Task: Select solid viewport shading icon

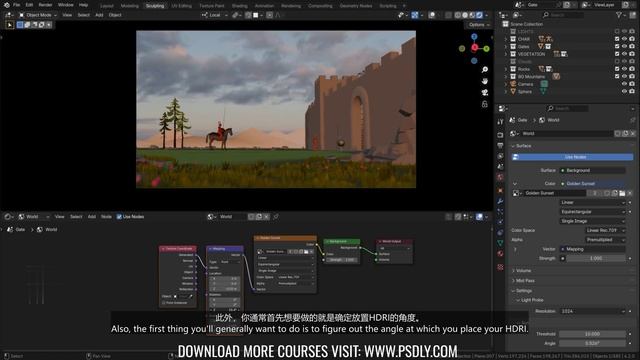Action: click(465, 15)
